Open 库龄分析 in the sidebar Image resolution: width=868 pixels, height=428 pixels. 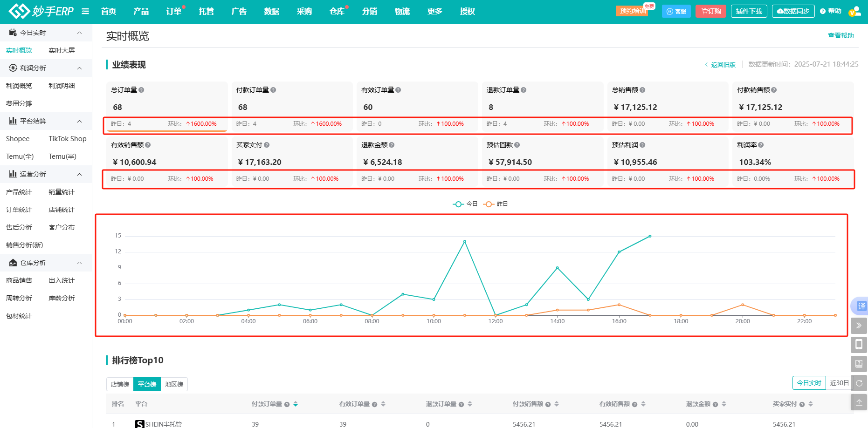[x=62, y=298]
